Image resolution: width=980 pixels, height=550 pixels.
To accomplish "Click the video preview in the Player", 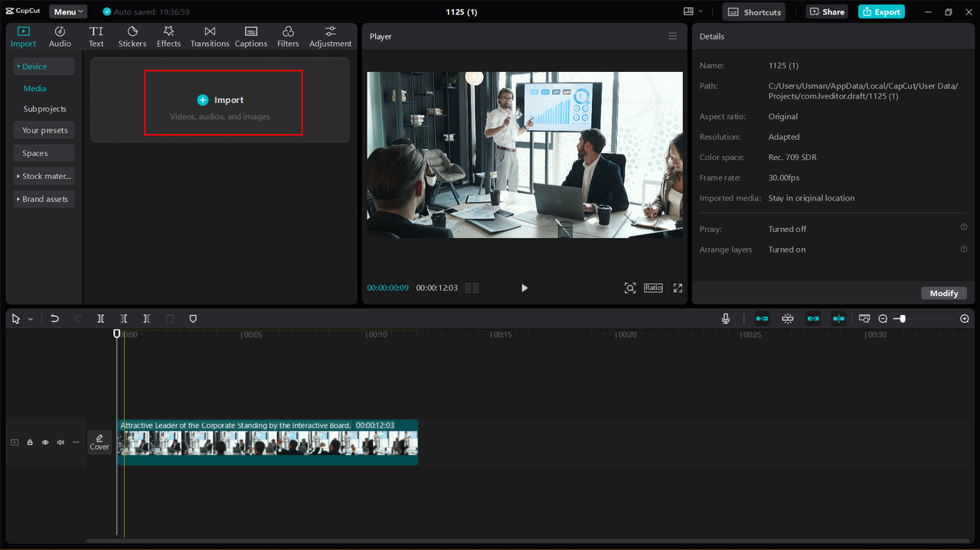I will point(524,155).
